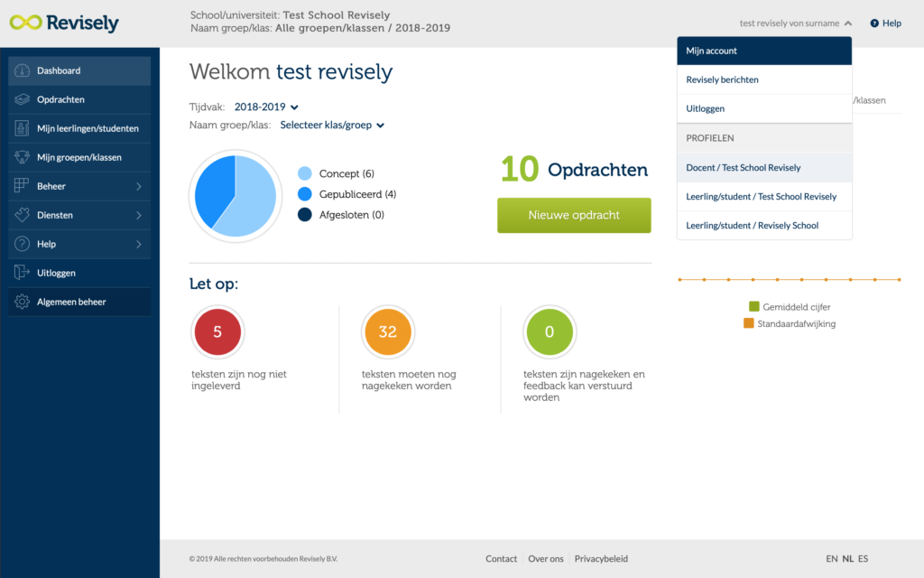Viewport: 924px width, 578px height.
Task: Open the Contact footer link
Action: (x=501, y=558)
